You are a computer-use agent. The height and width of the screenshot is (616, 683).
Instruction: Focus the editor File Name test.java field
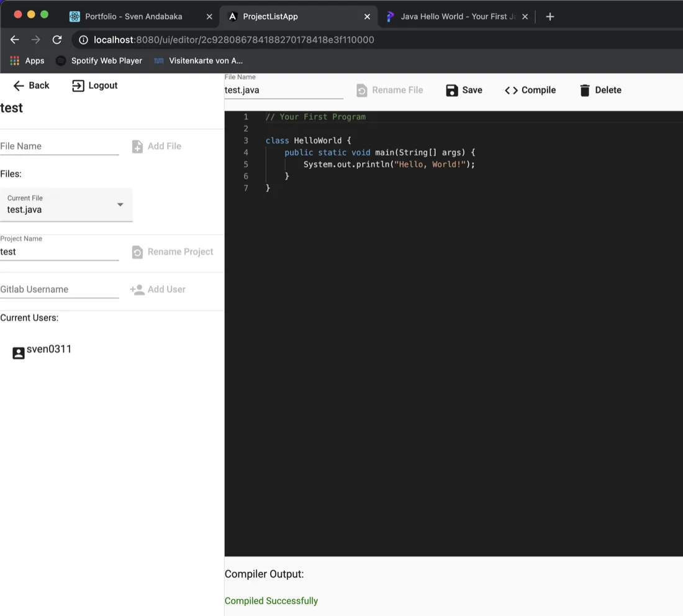click(x=284, y=90)
